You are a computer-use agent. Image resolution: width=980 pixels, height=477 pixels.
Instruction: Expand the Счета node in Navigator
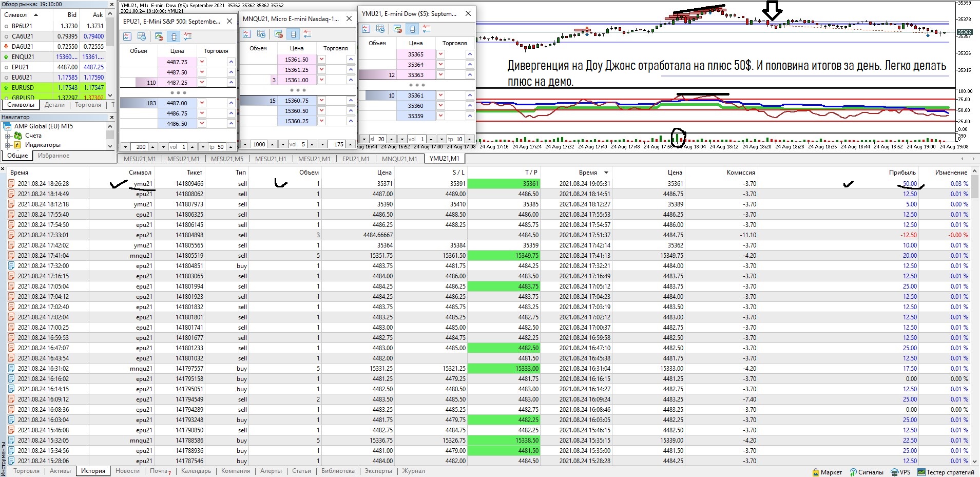point(7,136)
